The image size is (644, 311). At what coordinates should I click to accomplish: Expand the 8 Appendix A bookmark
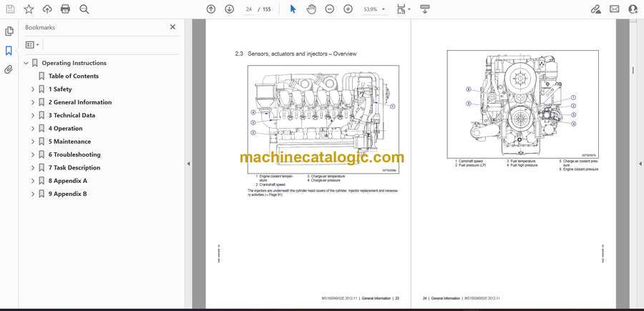33,181
